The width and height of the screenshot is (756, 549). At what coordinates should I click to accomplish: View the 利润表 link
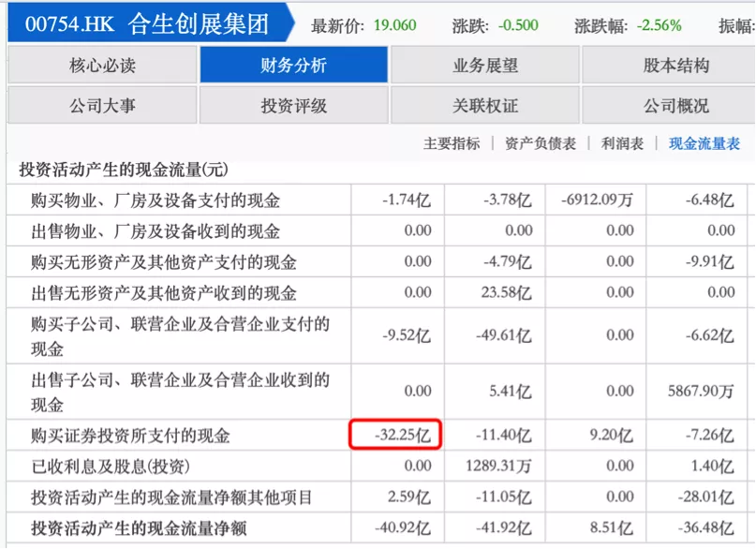tap(622, 143)
